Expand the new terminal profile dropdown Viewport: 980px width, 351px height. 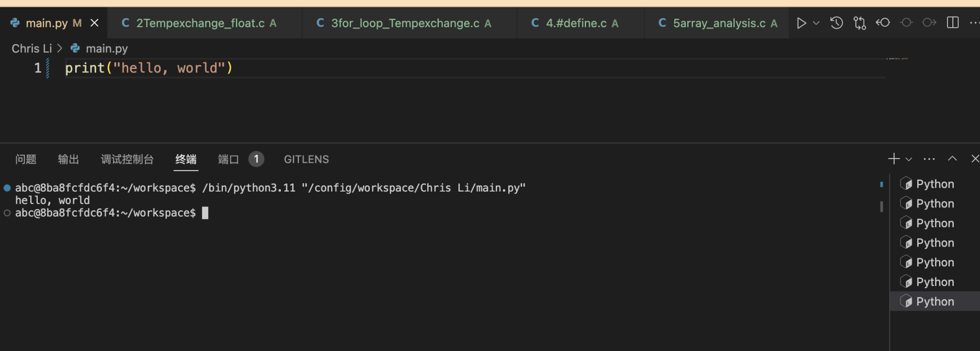pyautogui.click(x=909, y=159)
